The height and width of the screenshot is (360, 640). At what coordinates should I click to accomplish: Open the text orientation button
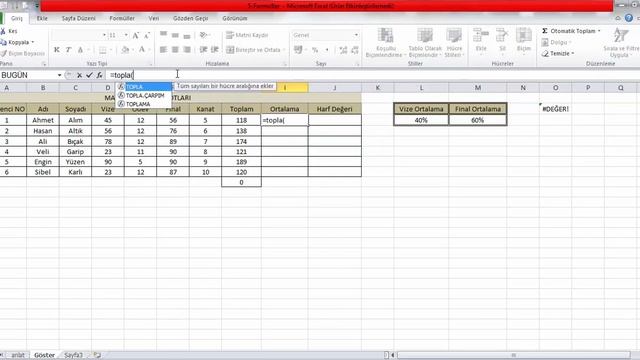coord(204,35)
